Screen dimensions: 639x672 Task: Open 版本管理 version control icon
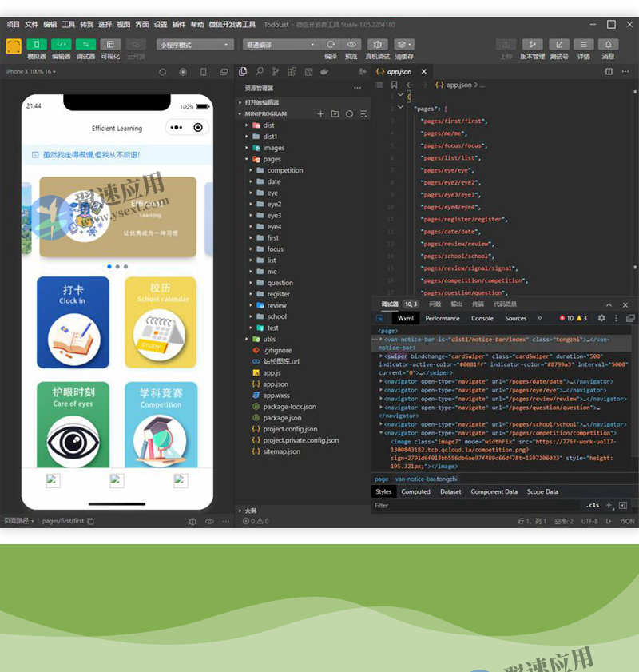[532, 45]
